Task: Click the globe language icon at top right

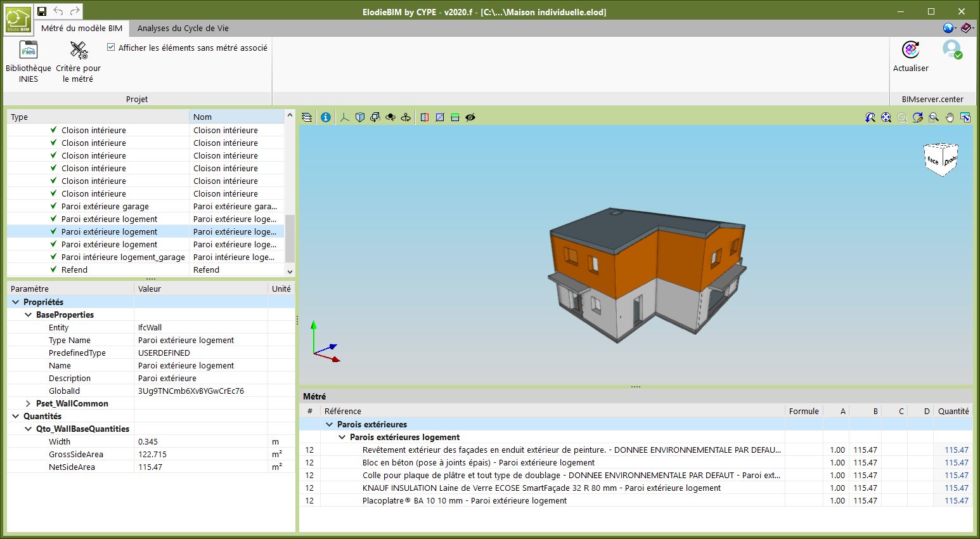Action: [x=949, y=28]
